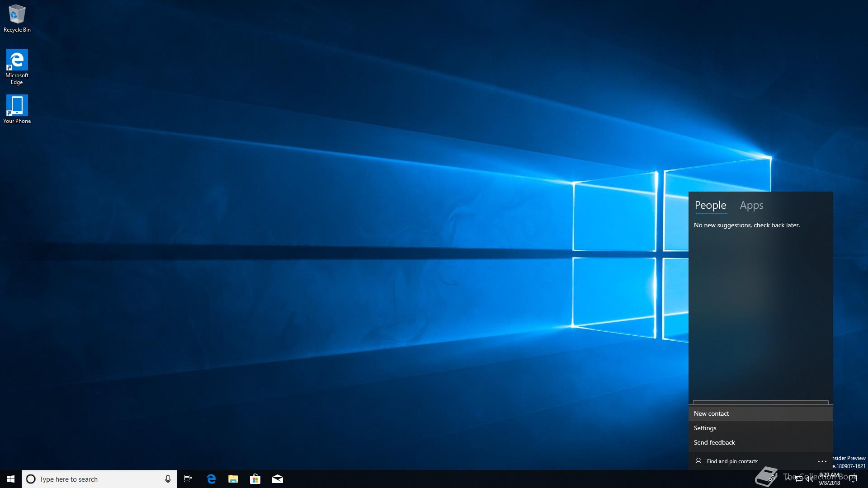The width and height of the screenshot is (868, 488).
Task: Launch Microsoft Edge from the taskbar
Action: tap(211, 479)
